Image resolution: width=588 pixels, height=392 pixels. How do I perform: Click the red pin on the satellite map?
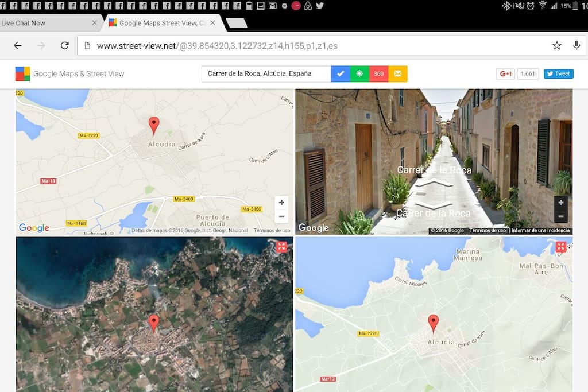[x=154, y=323]
